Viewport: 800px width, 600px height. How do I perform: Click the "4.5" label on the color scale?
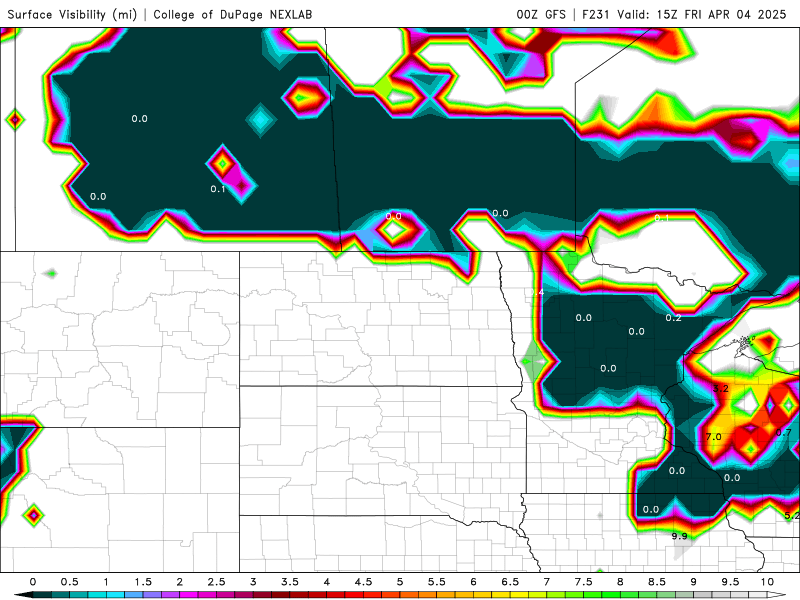coord(363,582)
